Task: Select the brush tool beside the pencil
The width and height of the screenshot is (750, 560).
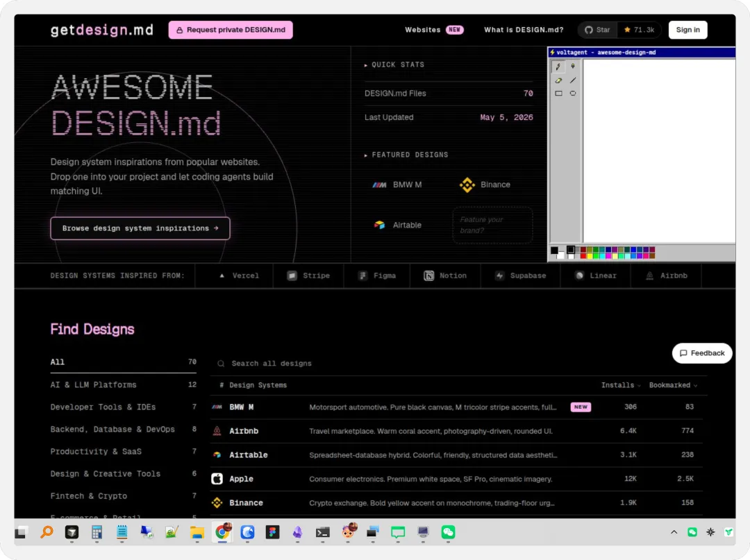Action: coord(572,67)
